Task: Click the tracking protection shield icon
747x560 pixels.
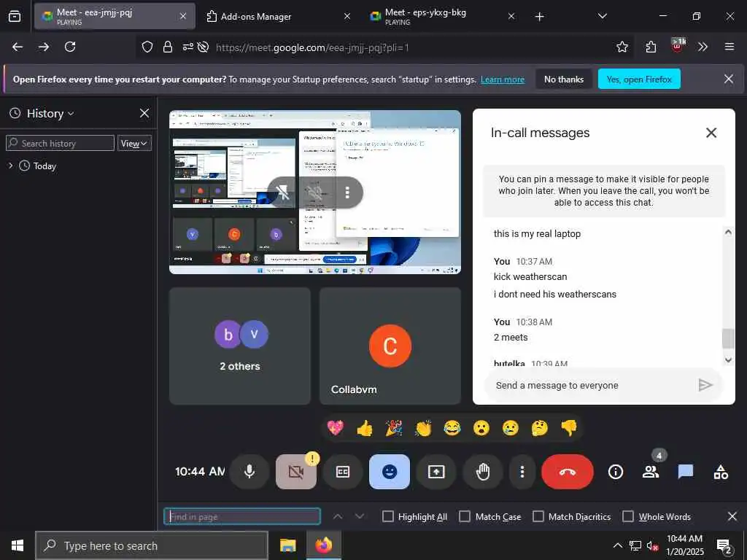Action: coord(147,47)
